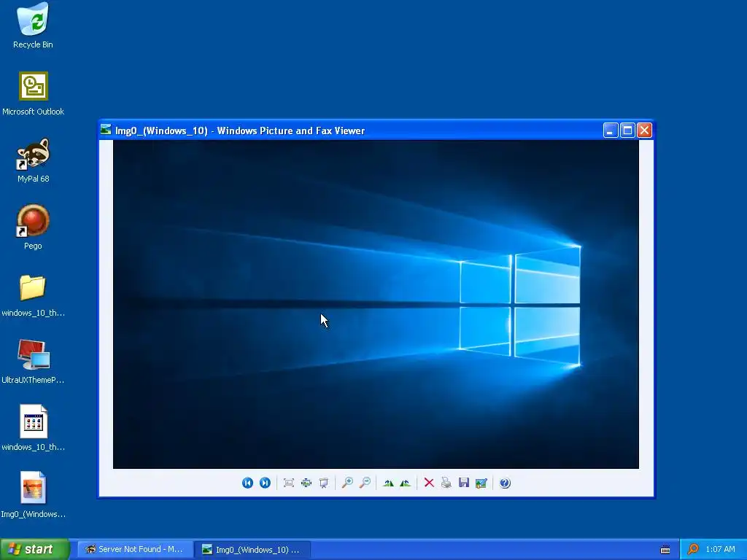
Task: Select the Pego desktop shortcut
Action: (33, 227)
